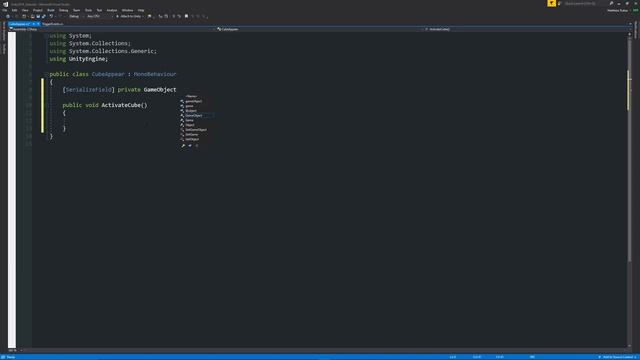Open the Debug menu

pos(64,10)
